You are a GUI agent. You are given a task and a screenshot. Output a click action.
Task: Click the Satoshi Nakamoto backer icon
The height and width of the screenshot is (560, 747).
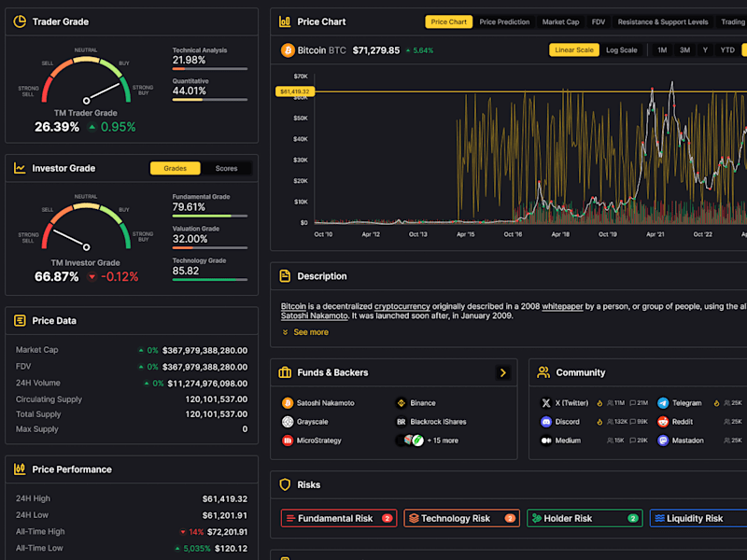coord(288,403)
